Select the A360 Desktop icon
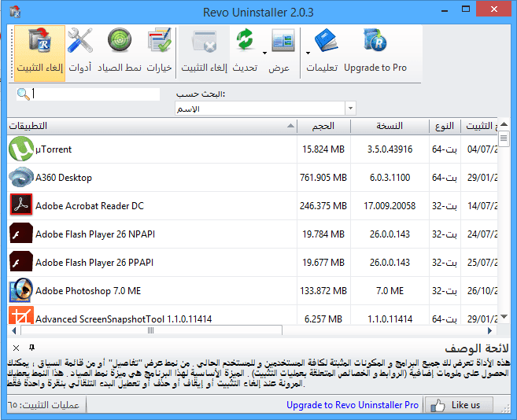517x420 pixels. coord(21,178)
